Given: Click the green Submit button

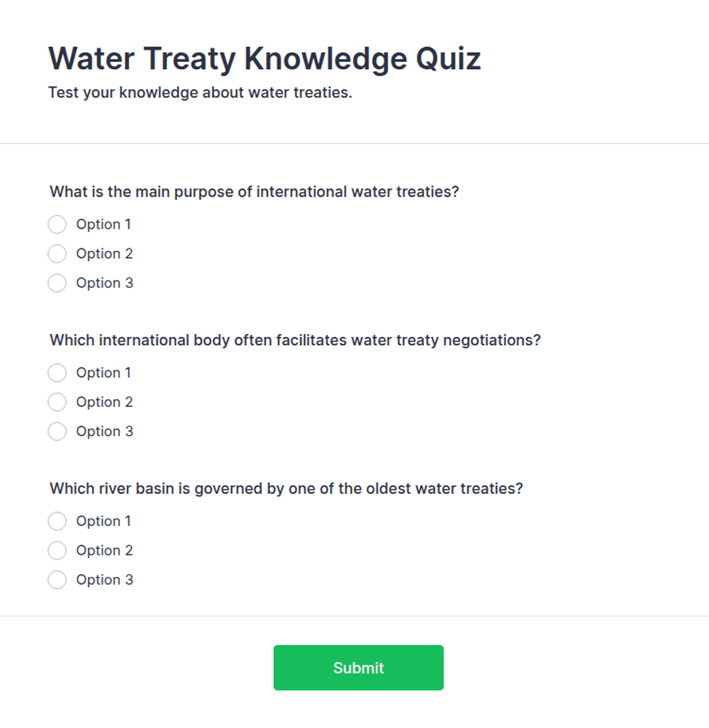Looking at the screenshot, I should 358,667.
